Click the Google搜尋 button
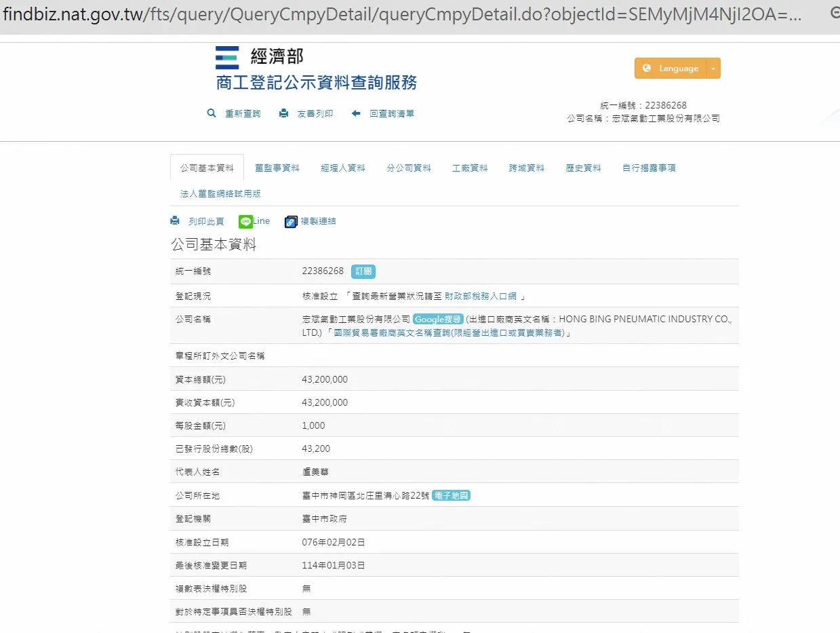The height and width of the screenshot is (633, 840). click(x=438, y=319)
